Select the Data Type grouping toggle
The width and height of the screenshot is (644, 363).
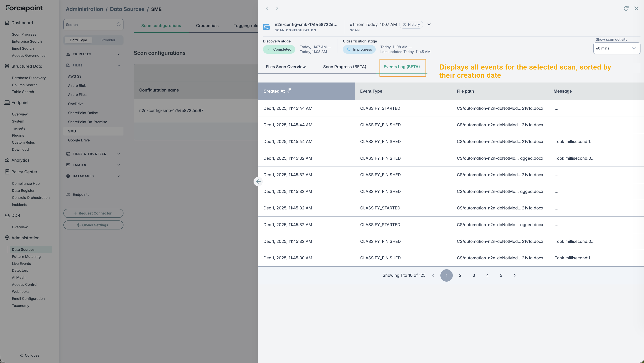point(78,40)
